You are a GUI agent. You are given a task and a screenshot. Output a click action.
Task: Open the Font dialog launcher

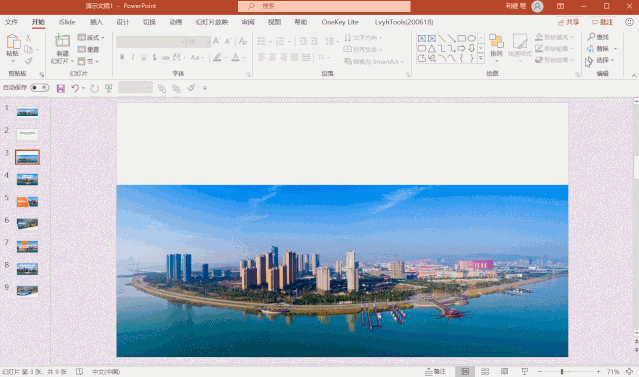[248, 75]
